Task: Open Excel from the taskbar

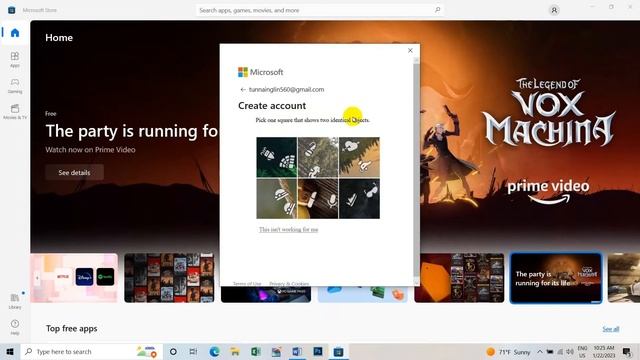Action: (x=256, y=351)
